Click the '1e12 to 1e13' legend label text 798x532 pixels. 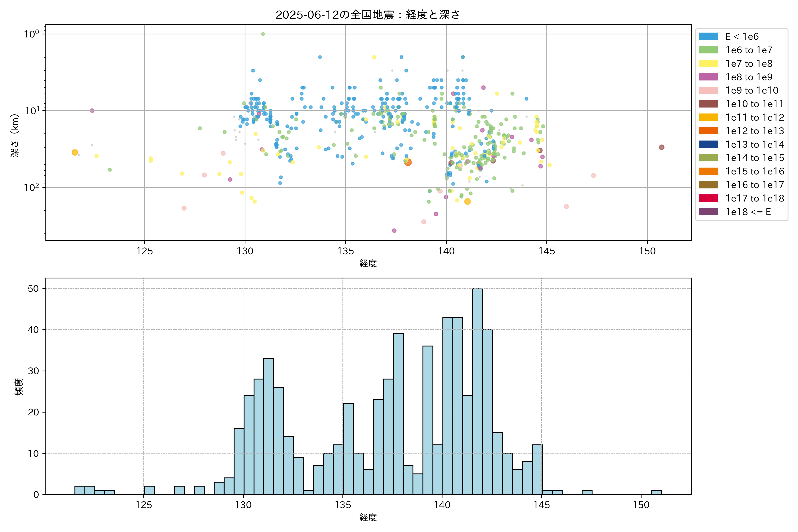tap(755, 131)
